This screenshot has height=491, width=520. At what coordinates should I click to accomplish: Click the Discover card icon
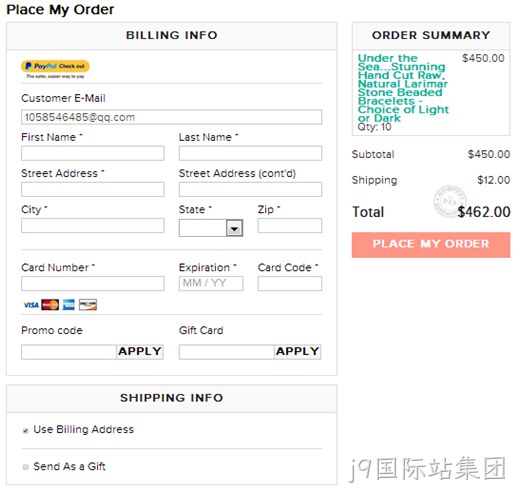tap(88, 305)
